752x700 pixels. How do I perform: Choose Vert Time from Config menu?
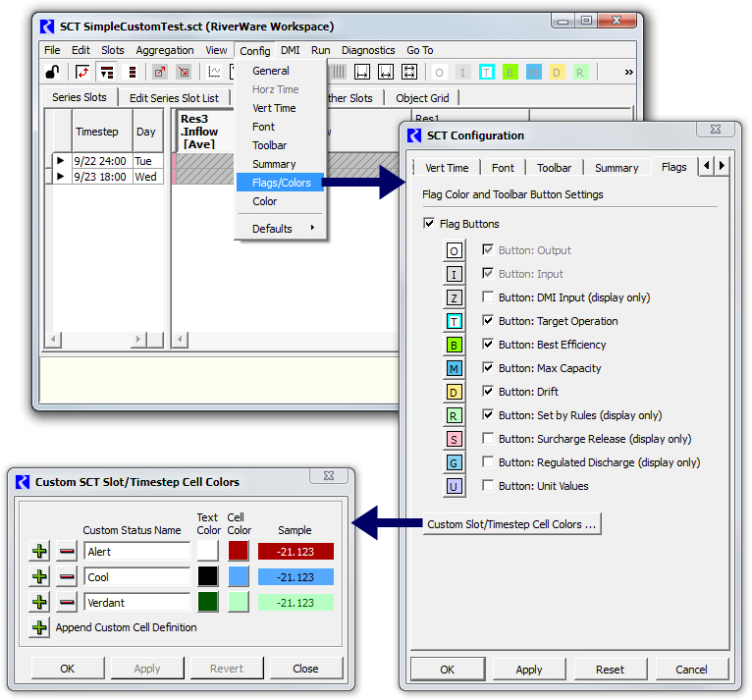coord(274,108)
